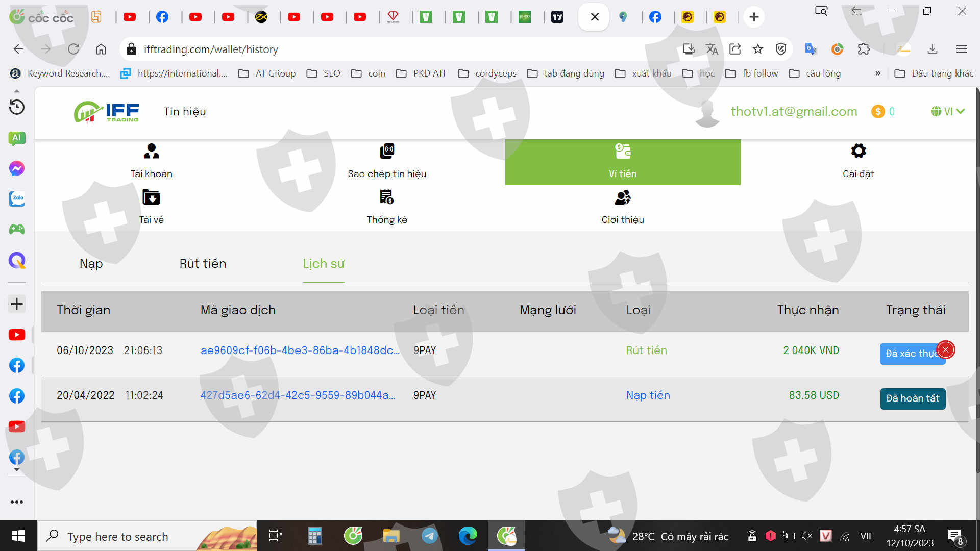Screen dimensions: 980x551
Task: Open the Giới thiệu referral icon
Action: [x=623, y=197]
